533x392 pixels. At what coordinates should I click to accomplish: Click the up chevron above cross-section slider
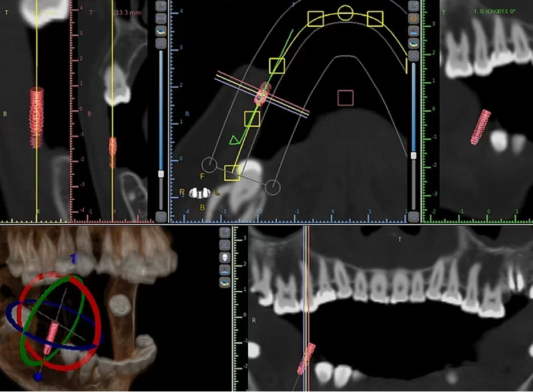point(161,43)
